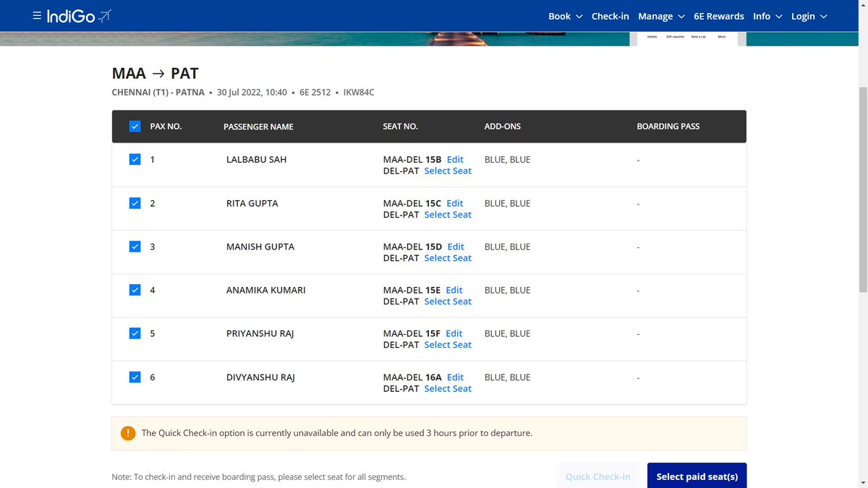The width and height of the screenshot is (868, 488).
Task: Uncheck passenger 2 RITA GUPTA checkbox
Action: [x=135, y=203]
